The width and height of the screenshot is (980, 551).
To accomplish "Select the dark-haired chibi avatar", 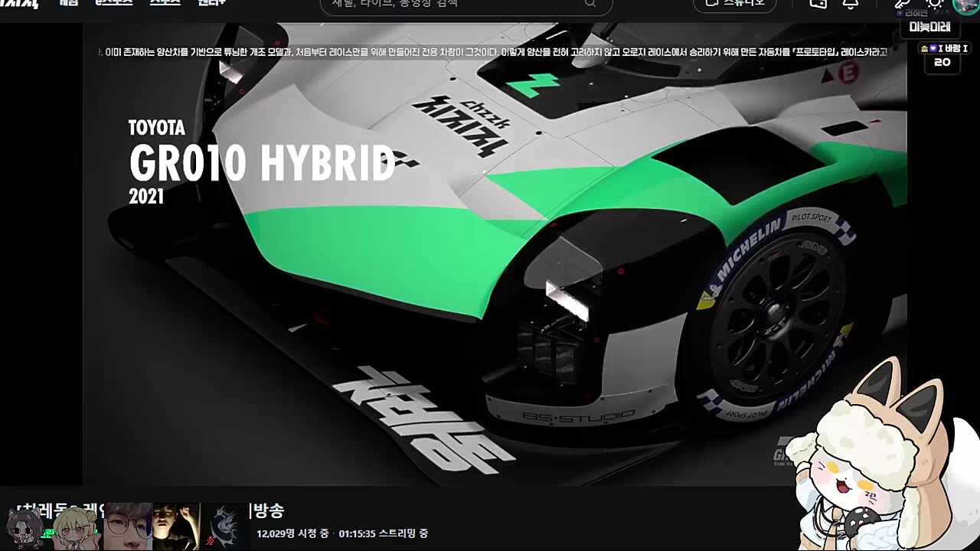I will (x=25, y=527).
